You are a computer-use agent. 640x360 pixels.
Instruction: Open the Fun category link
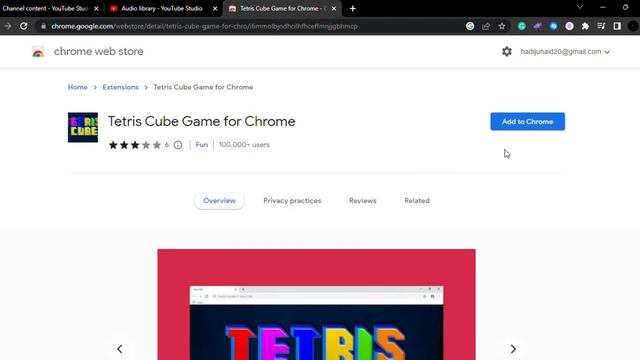click(x=202, y=145)
